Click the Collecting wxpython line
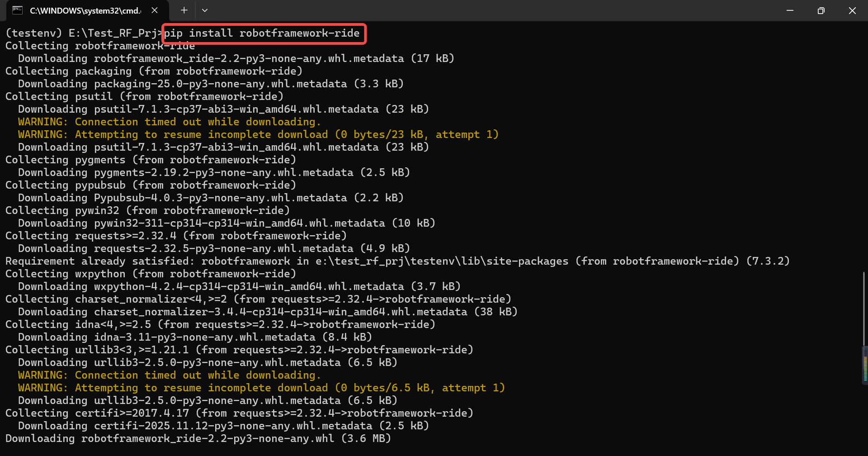The image size is (868, 456). tap(151, 274)
